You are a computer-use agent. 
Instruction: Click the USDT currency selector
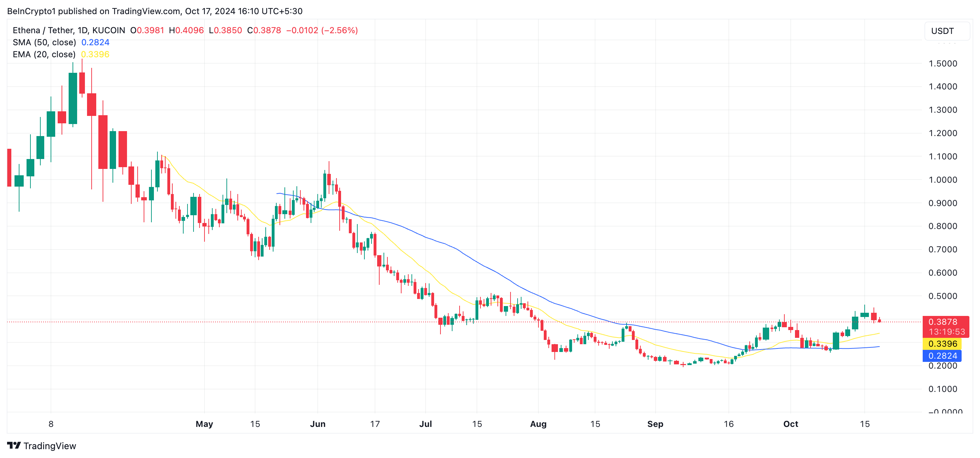click(946, 31)
